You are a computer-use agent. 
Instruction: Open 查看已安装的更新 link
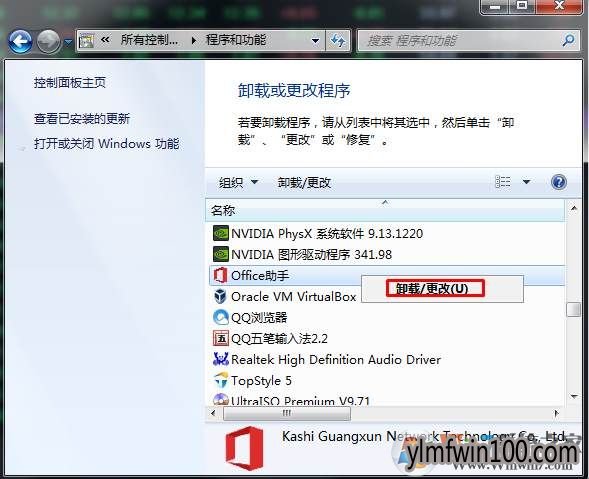[82, 119]
